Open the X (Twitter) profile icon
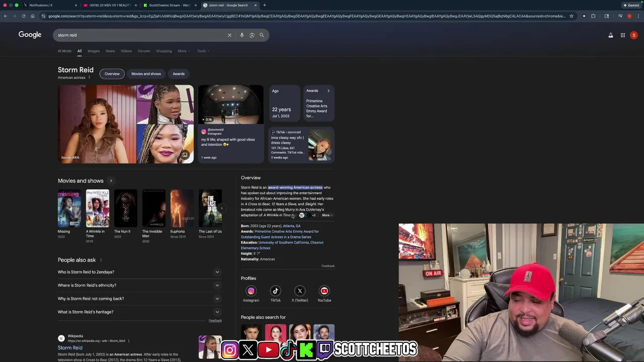644x362 pixels. pyautogui.click(x=300, y=291)
